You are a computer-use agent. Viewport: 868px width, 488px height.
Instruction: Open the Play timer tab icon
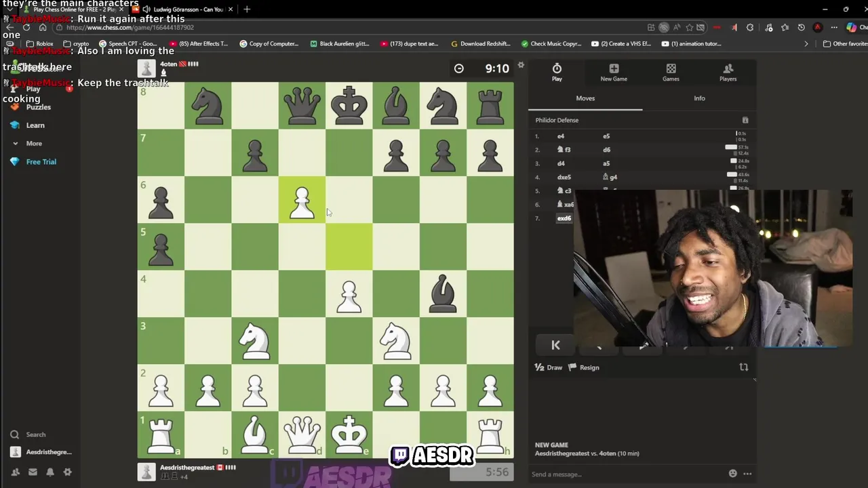coord(557,68)
